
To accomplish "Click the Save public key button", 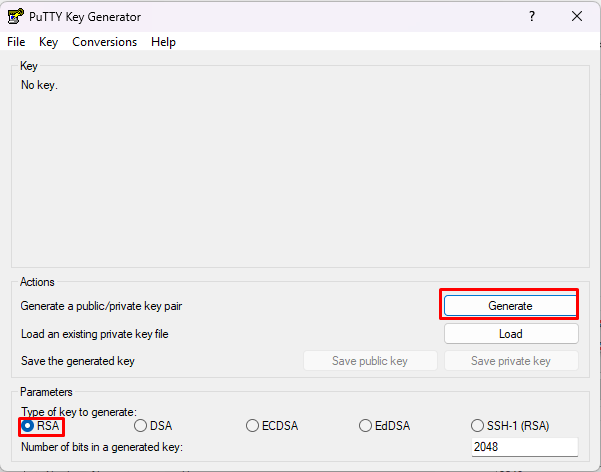I will 370,361.
